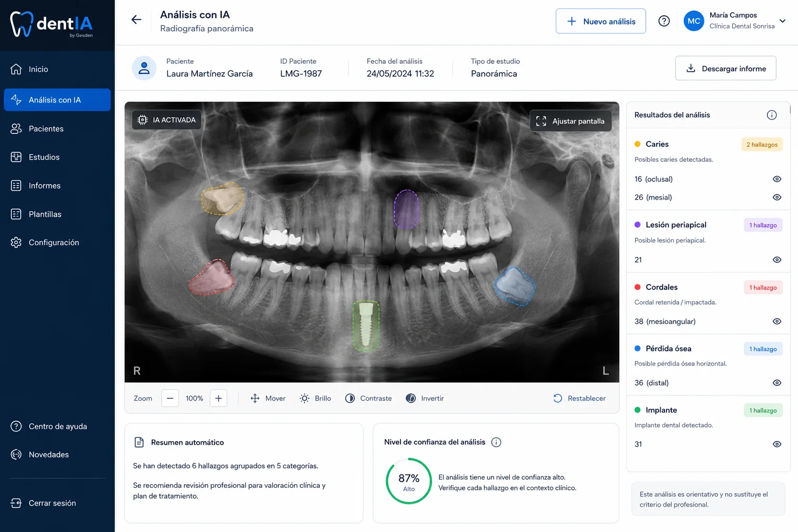Image resolution: width=798 pixels, height=532 pixels.
Task: Select the Contraste tool
Action: click(x=368, y=398)
